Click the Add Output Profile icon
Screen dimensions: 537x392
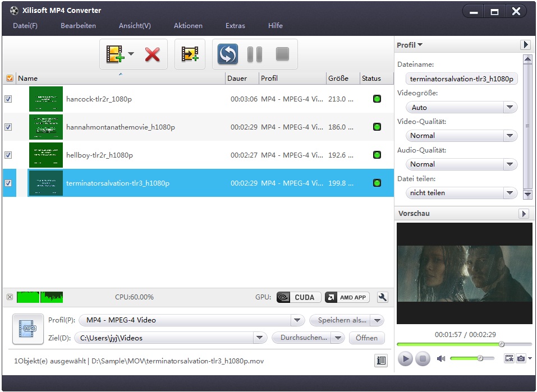190,54
